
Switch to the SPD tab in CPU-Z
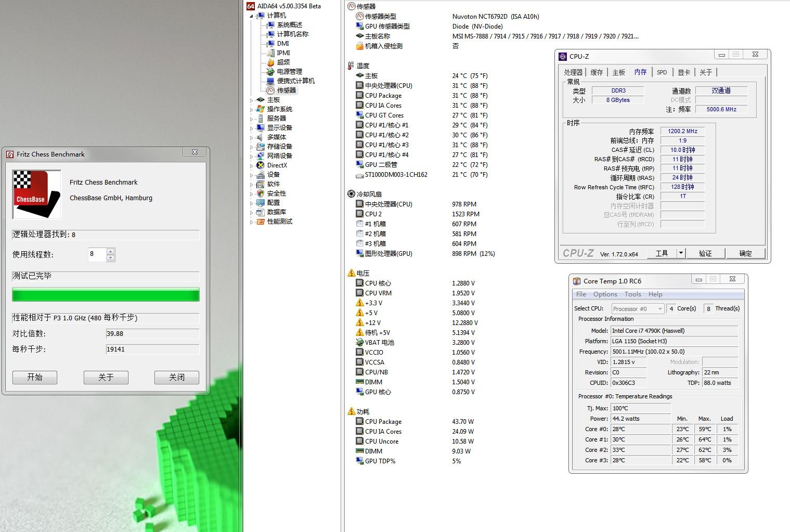[x=662, y=72]
